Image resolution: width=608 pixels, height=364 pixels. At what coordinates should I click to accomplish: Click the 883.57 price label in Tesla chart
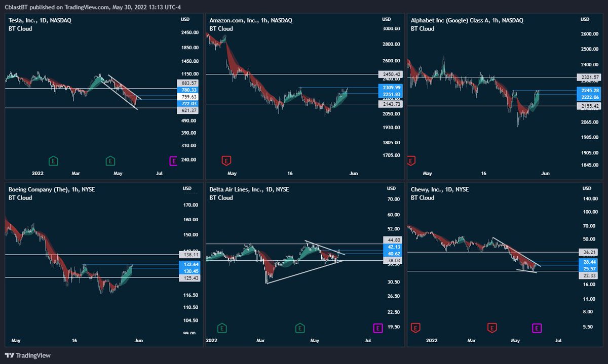[x=189, y=83]
